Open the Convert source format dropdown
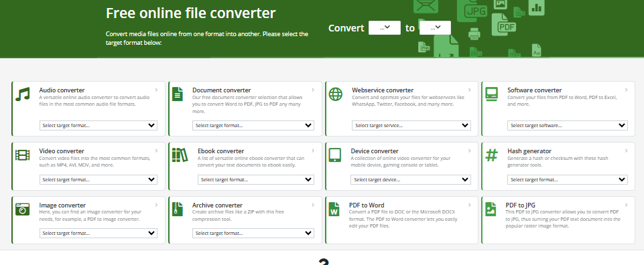This screenshot has height=265, width=644. (385, 28)
